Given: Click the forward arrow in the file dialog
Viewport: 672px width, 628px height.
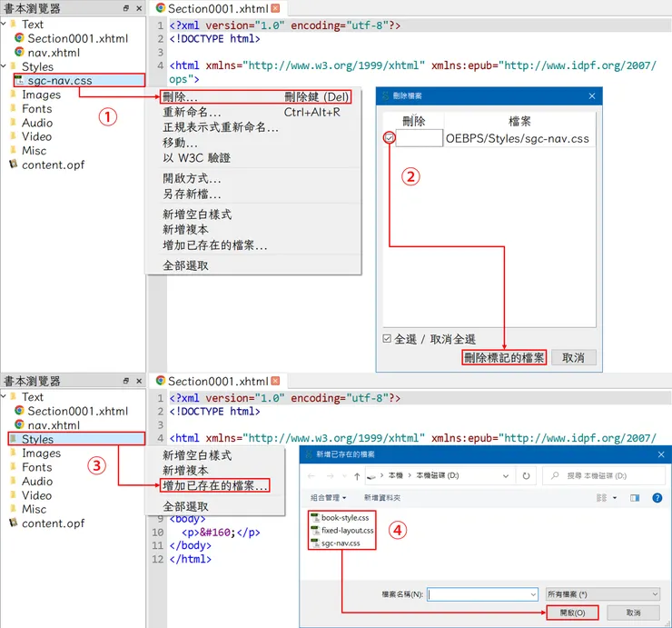Looking at the screenshot, I should (x=330, y=475).
